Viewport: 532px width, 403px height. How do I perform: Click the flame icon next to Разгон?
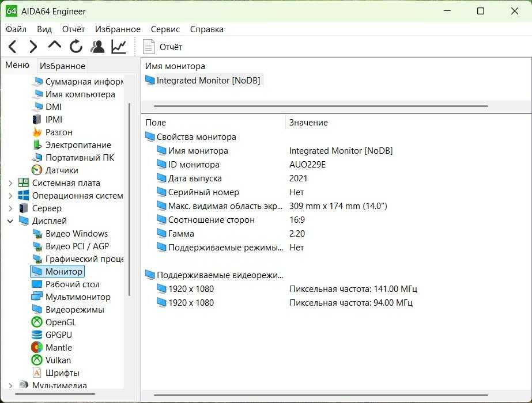click(x=37, y=132)
